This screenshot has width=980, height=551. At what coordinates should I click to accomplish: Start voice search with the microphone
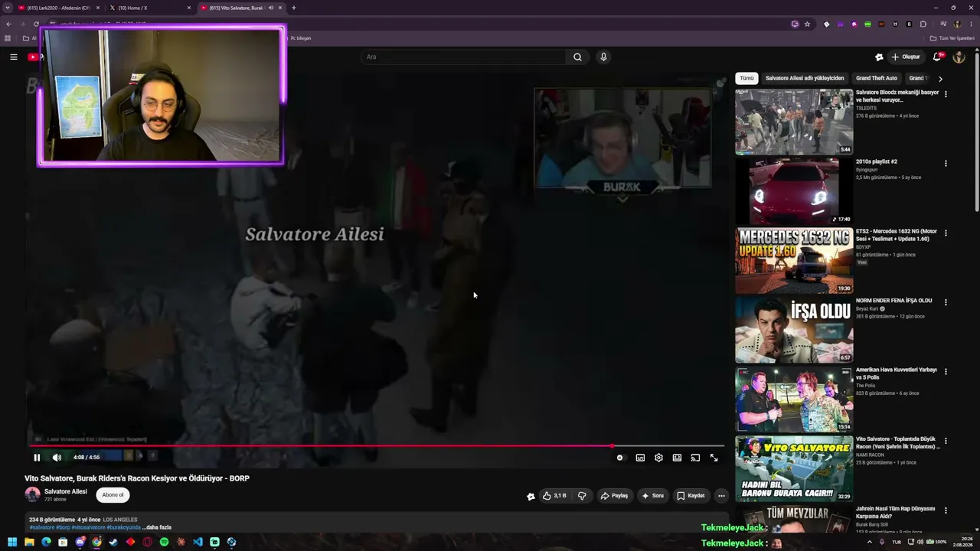click(x=603, y=57)
